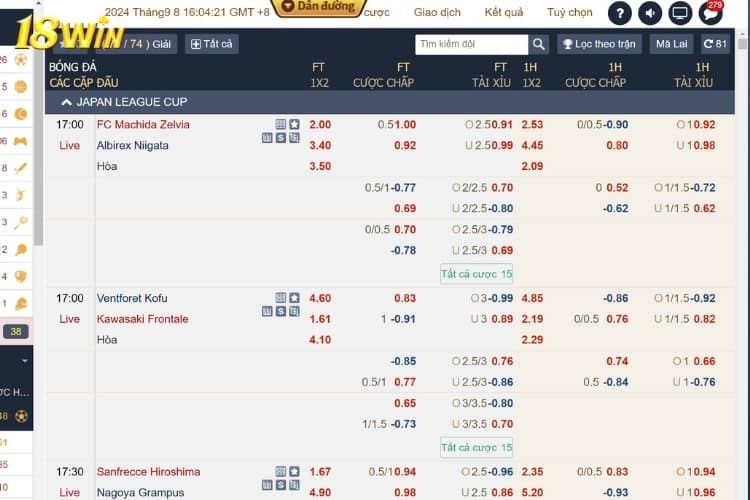Expand Tất cả cược 15 for Machida match
Screen dimensions: 750x500
coord(476,274)
